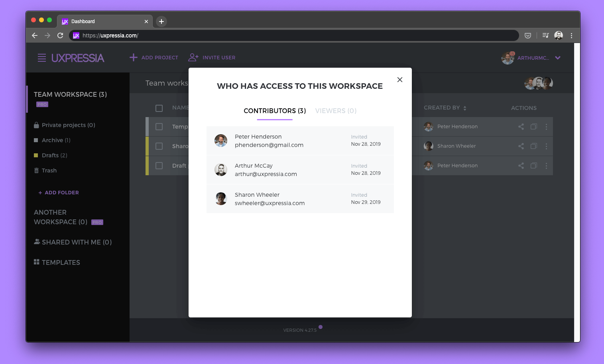Click the INVITE USER button
Screen dimensions: 604x364
pos(212,57)
